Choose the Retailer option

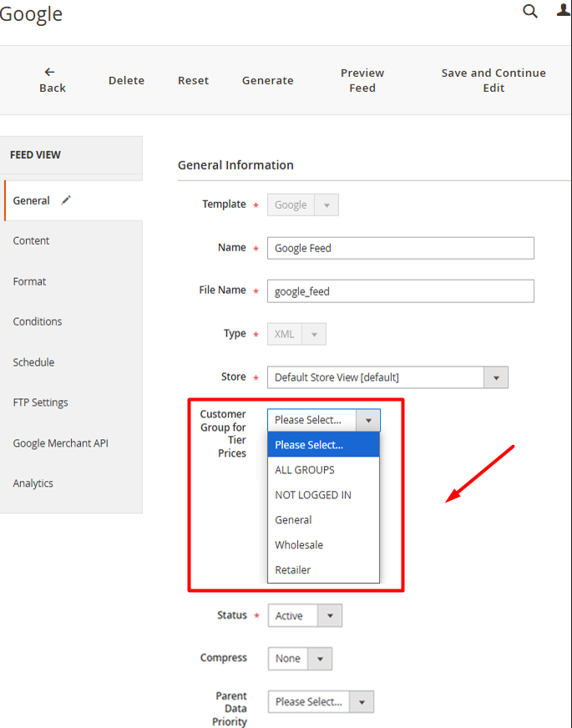pyautogui.click(x=324, y=570)
